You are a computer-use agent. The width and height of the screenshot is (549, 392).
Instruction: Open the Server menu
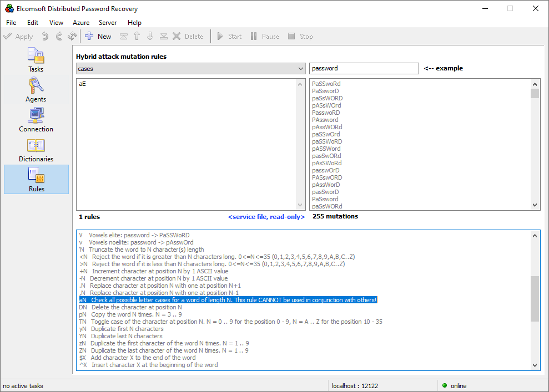pos(108,22)
